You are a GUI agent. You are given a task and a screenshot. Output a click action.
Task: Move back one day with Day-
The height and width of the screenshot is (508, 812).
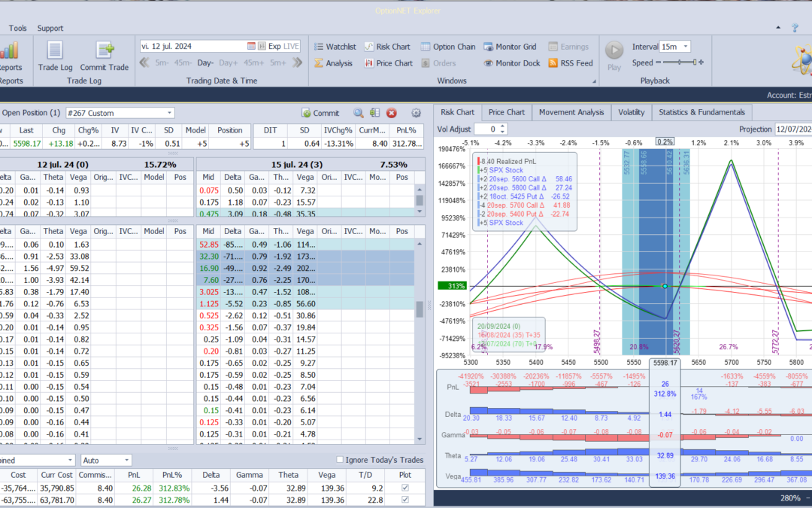205,62
